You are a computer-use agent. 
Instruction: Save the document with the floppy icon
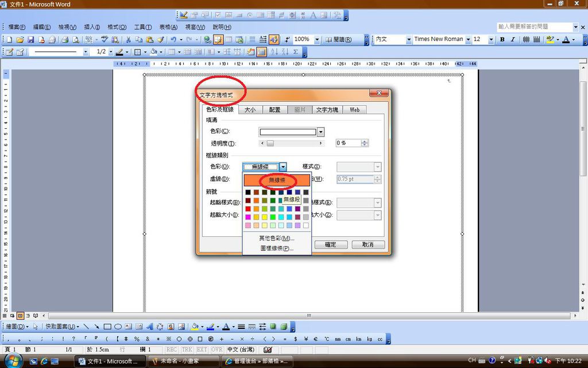(31, 40)
